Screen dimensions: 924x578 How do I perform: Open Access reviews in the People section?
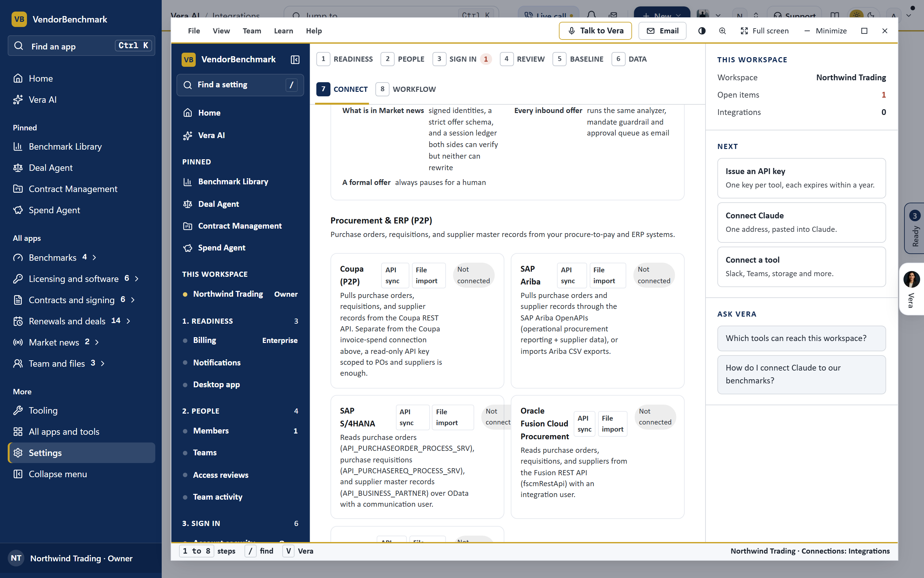point(240,475)
